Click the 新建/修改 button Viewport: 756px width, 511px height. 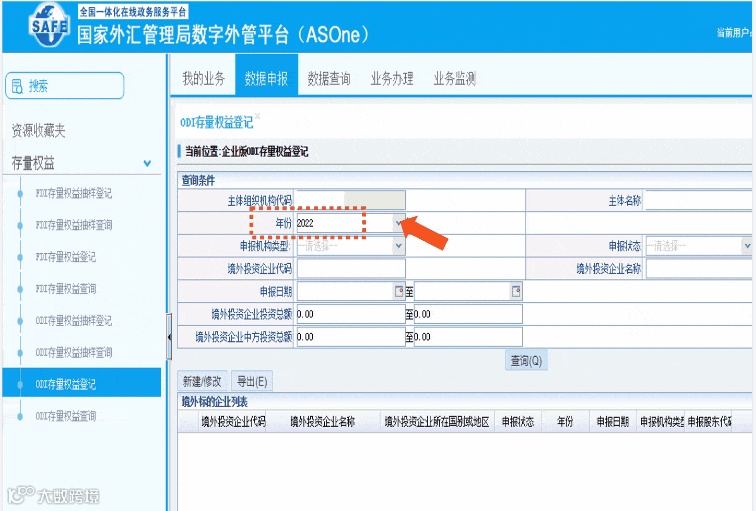[x=202, y=381]
